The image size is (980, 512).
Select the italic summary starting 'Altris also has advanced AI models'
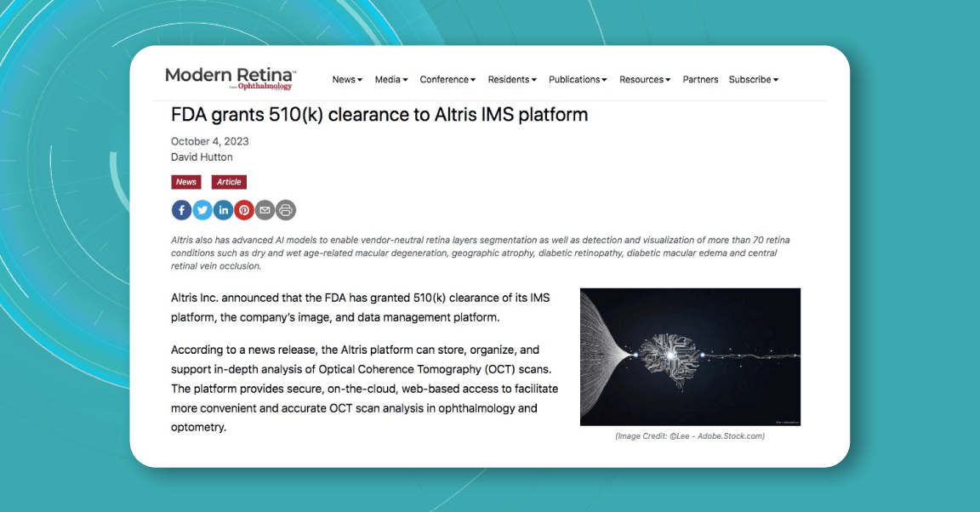pos(481,253)
